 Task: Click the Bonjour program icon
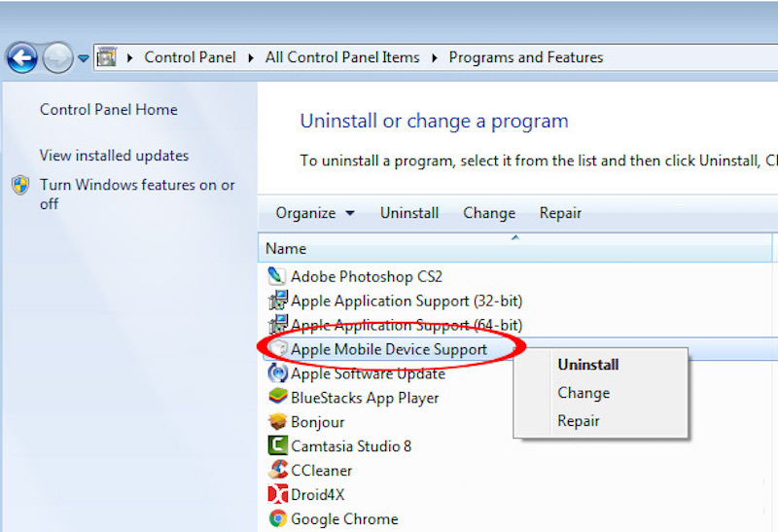277,422
